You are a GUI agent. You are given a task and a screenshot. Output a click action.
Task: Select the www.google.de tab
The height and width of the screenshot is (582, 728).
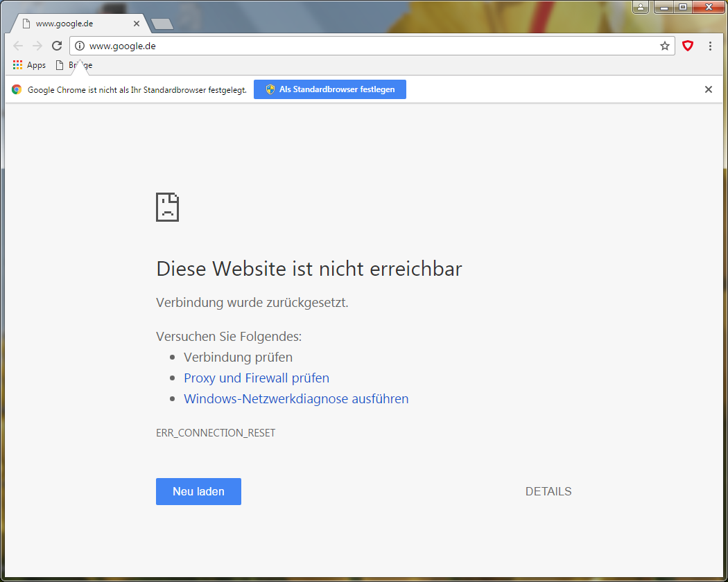click(x=79, y=23)
